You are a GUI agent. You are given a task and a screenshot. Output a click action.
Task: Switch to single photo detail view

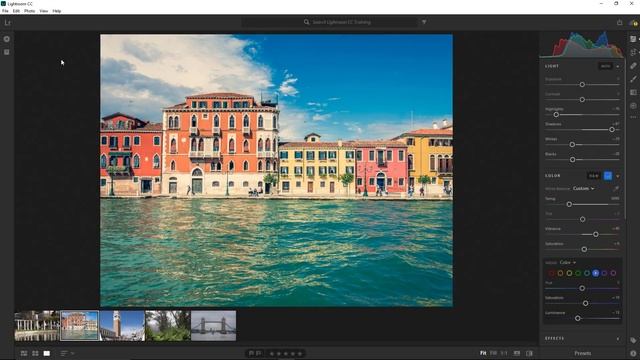(47, 353)
